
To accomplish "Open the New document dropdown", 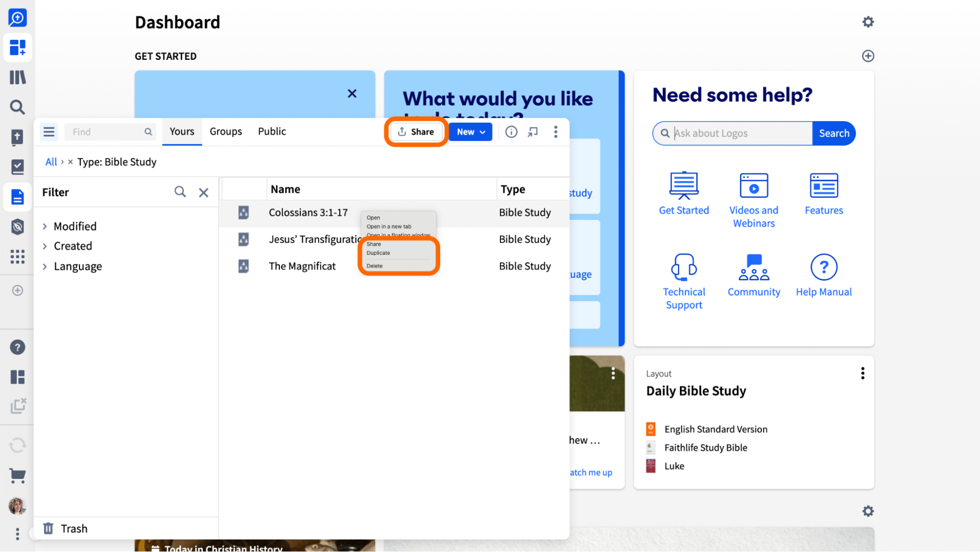I will tap(470, 131).
